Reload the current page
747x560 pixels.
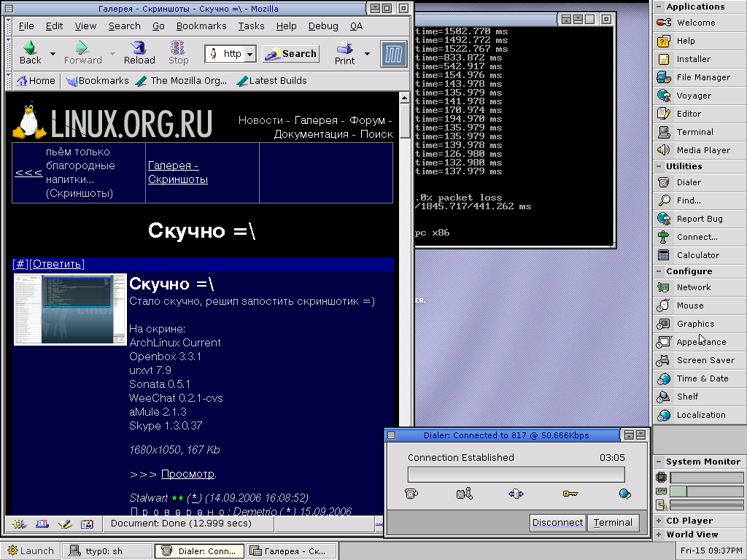pos(139,52)
